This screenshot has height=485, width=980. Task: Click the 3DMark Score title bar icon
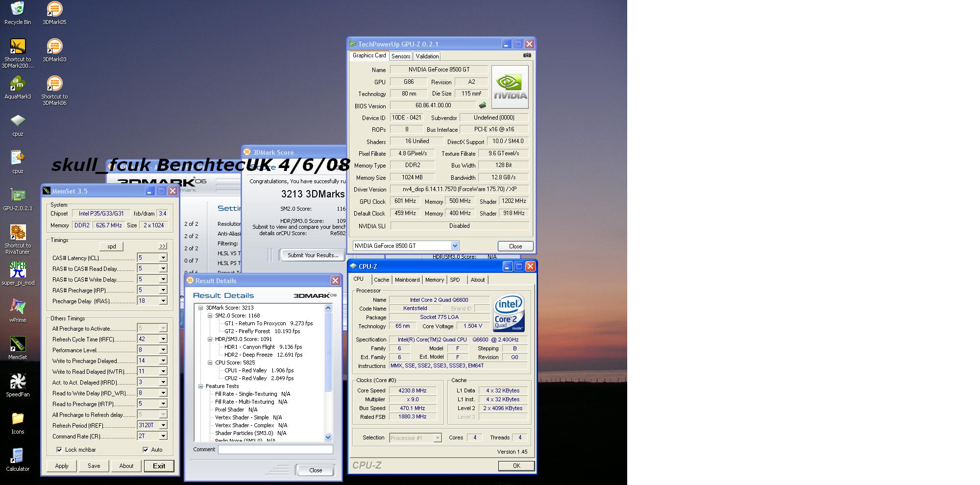pyautogui.click(x=247, y=152)
